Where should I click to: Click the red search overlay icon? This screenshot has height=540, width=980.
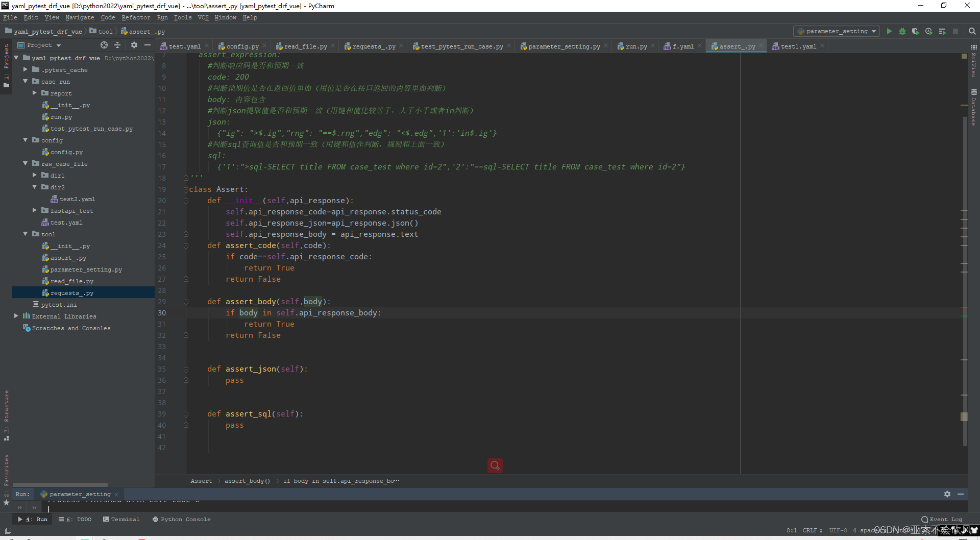click(495, 465)
